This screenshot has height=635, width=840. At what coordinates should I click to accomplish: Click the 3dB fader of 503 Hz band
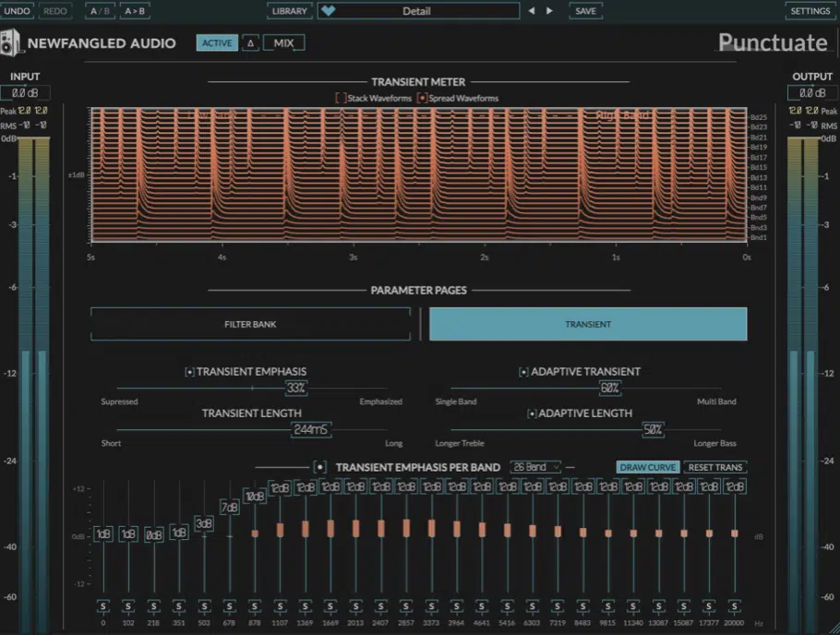click(204, 523)
